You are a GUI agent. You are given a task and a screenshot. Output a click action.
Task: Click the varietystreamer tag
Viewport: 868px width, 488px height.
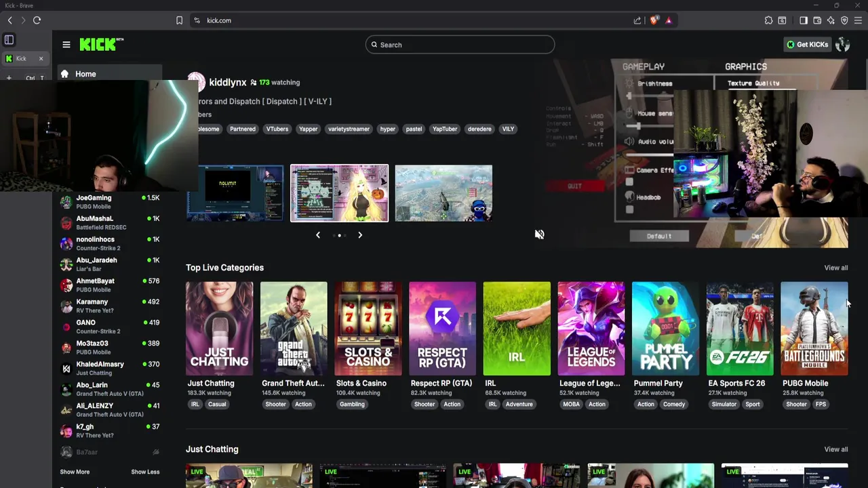(x=349, y=129)
